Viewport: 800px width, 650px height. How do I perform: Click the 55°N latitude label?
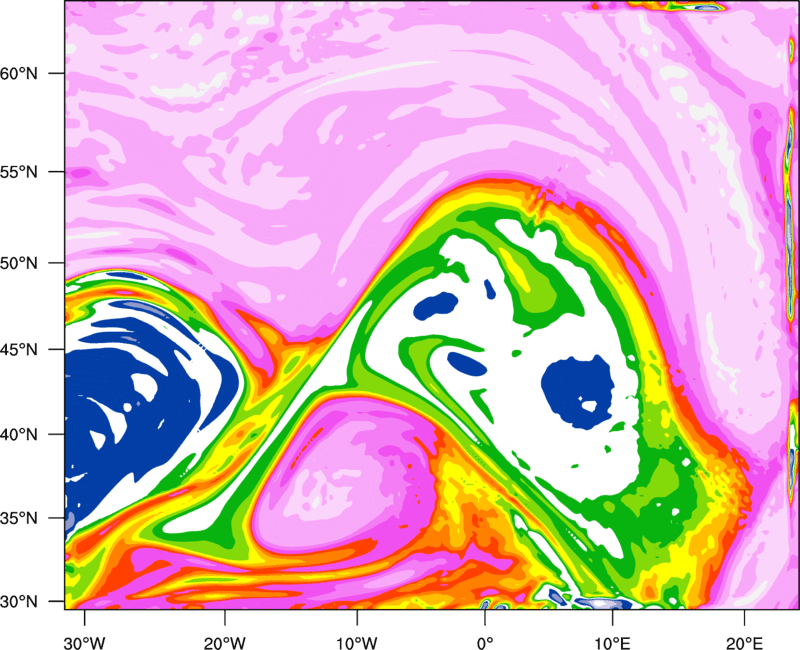(x=19, y=172)
